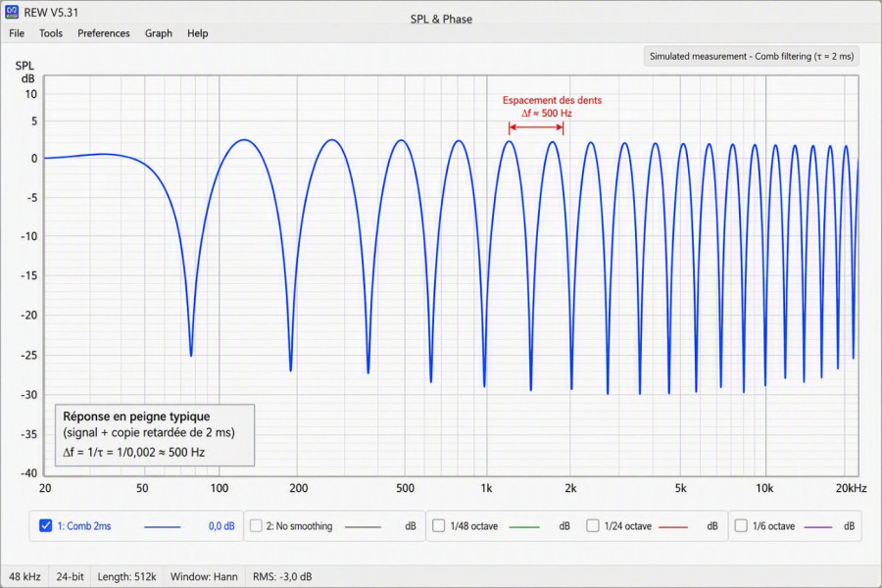Screen dimensions: 882x588
Task: Open the Graph menu
Action: (159, 33)
